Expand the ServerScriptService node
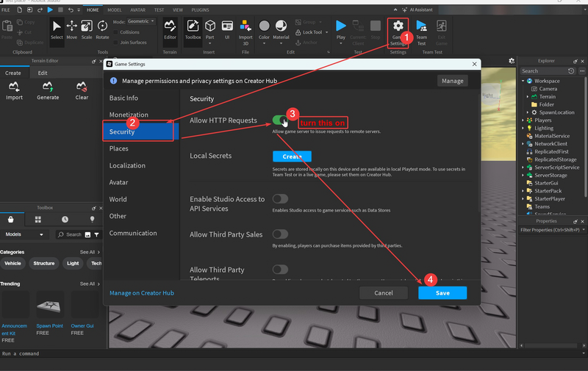Screen dimensions: 588x371 [x=523, y=168]
